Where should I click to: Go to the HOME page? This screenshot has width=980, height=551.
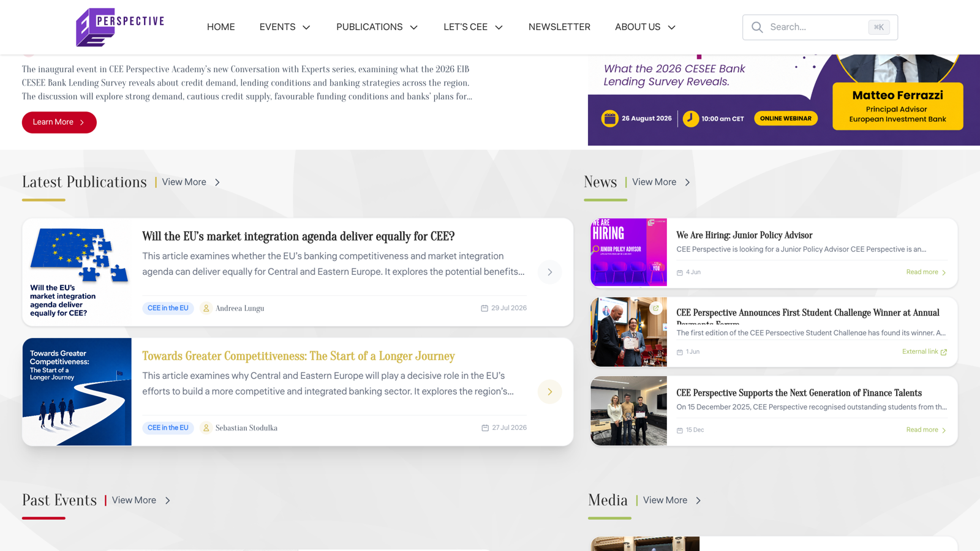click(x=221, y=27)
